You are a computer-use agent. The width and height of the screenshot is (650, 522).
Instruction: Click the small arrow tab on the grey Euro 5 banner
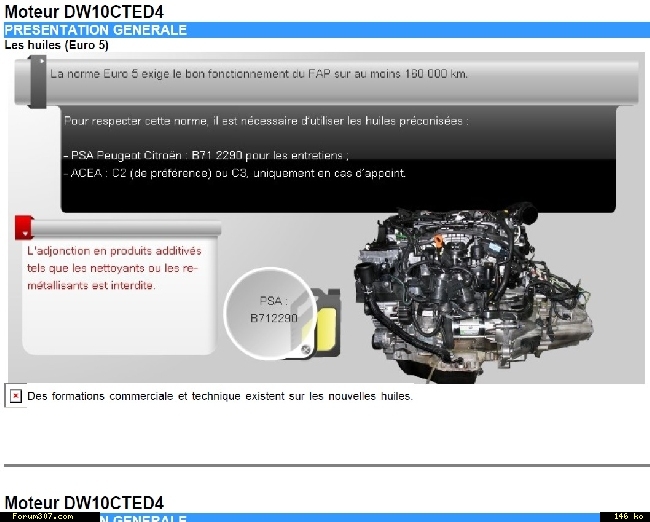click(37, 81)
